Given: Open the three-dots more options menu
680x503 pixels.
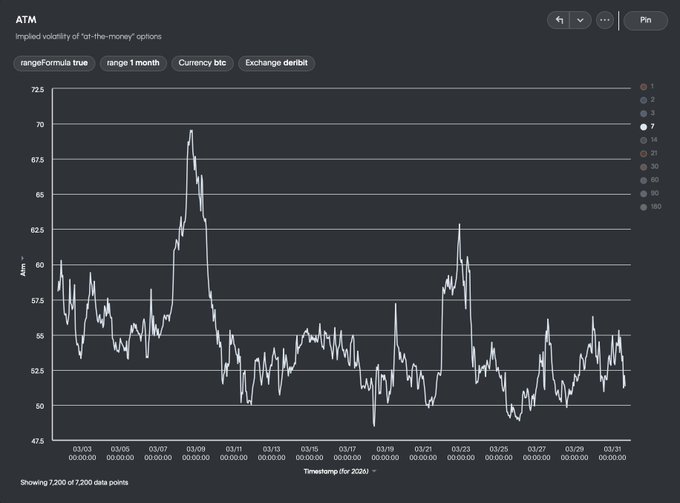Looking at the screenshot, I should tap(605, 20).
